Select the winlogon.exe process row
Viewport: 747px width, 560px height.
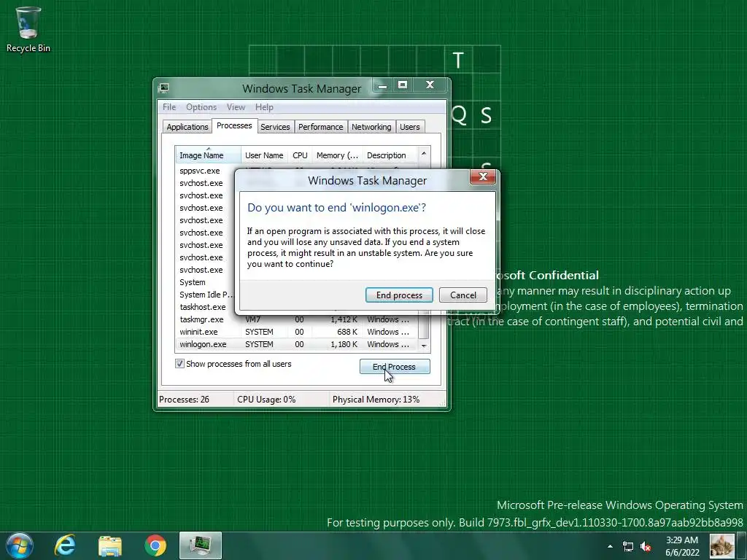coord(296,344)
